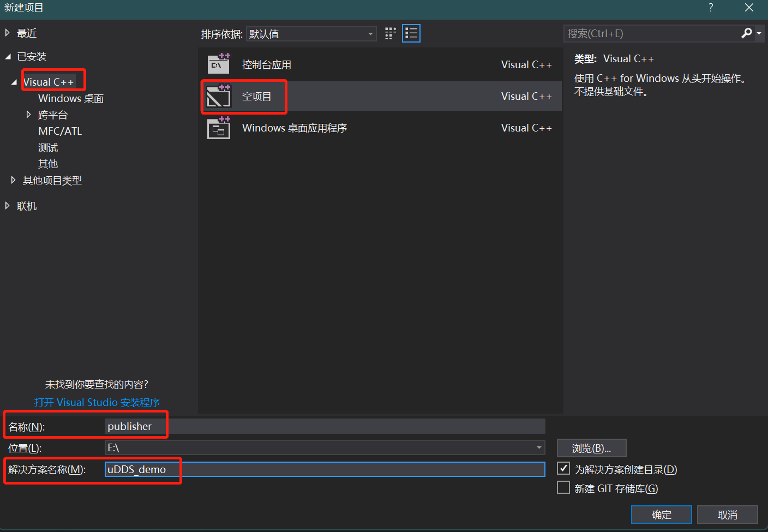
Task: Click the 解决方案名称 field uDDS_demo
Action: pos(325,469)
